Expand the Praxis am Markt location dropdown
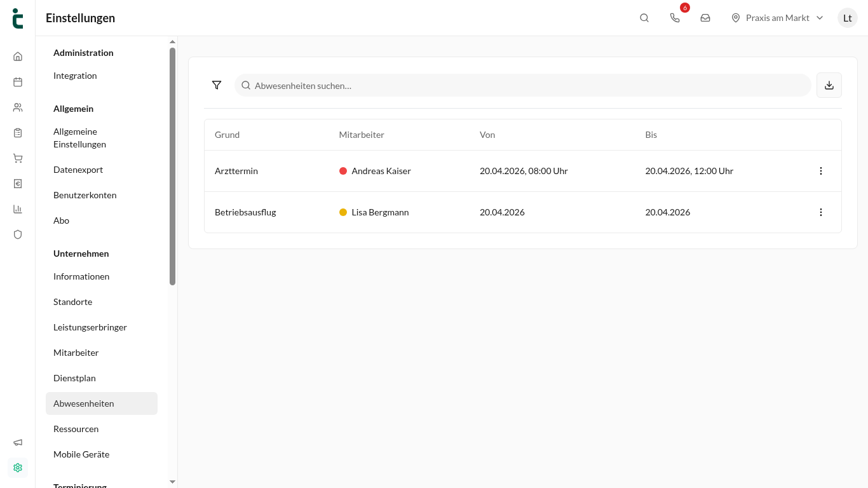Viewport: 868px width, 488px height. pos(777,18)
